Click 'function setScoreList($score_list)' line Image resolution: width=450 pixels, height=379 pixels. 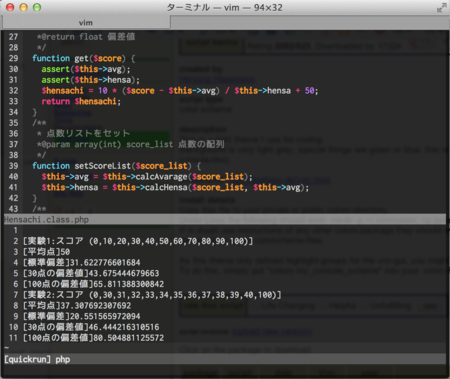coord(116,166)
